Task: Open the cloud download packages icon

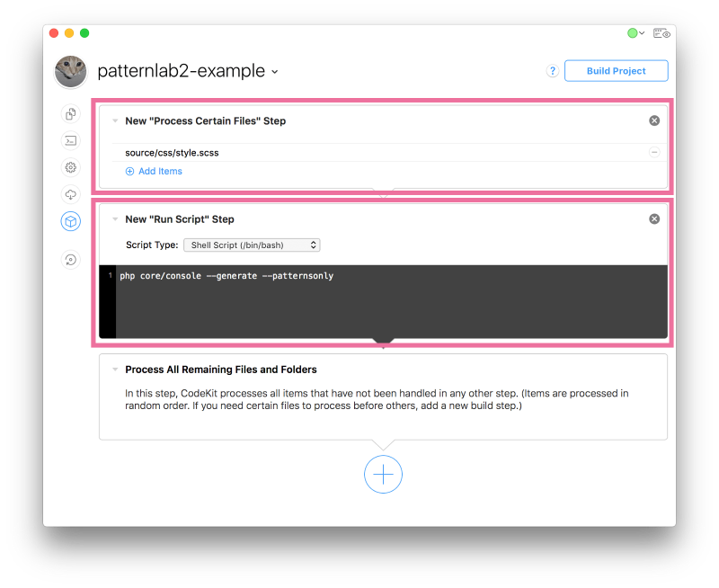Action: tap(71, 194)
